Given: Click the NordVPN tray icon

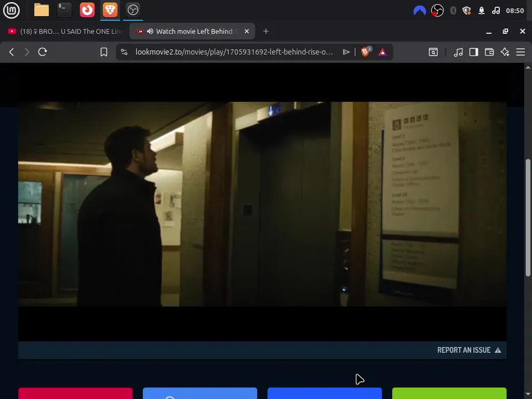Looking at the screenshot, I should [x=420, y=11].
